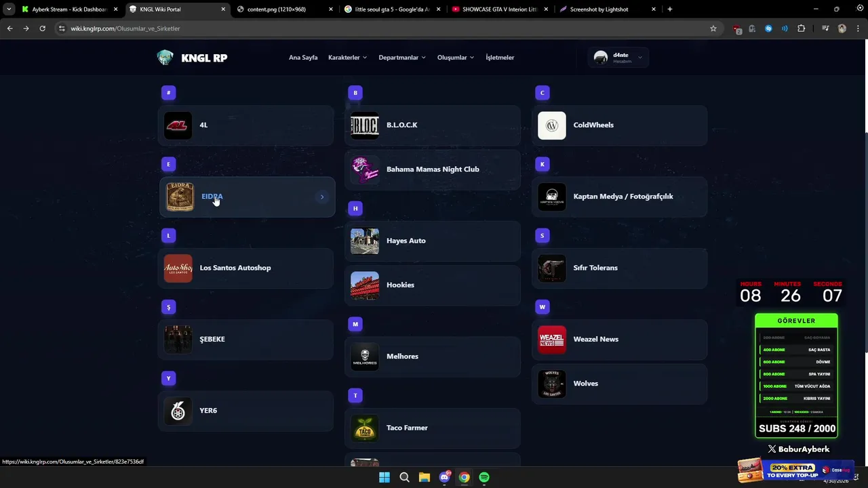Screen dimensions: 868x488
Task: Open the YER6 wheel logo
Action: [x=178, y=411]
